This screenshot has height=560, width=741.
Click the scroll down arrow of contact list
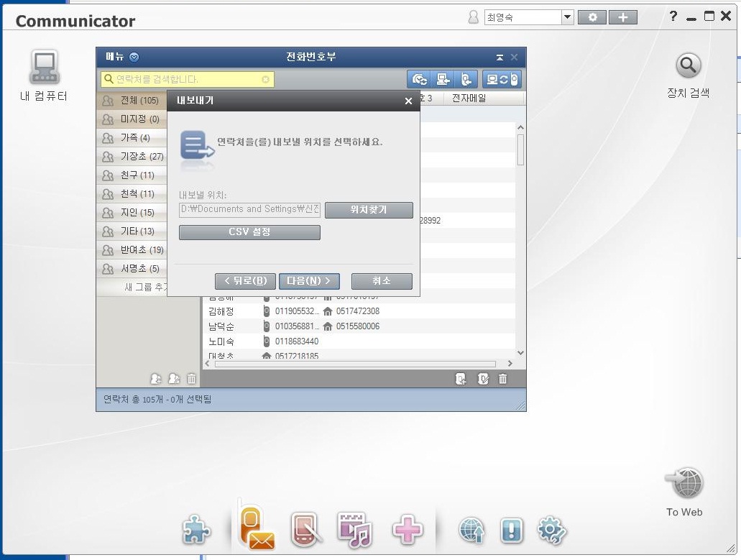(x=520, y=352)
